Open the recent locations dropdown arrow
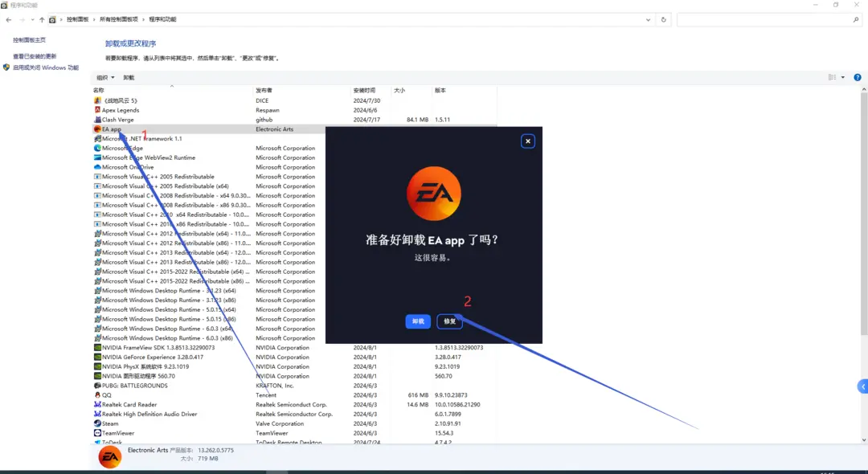This screenshot has height=474, width=868. click(33, 20)
